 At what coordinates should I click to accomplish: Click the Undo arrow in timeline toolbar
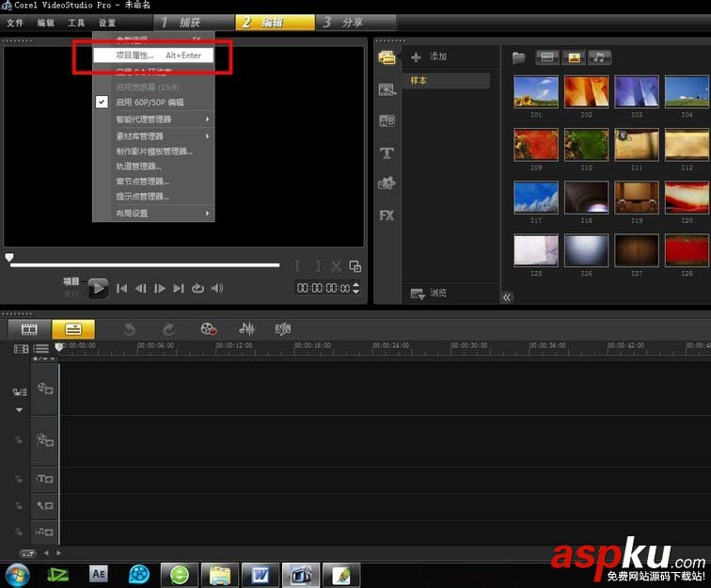[x=129, y=329]
